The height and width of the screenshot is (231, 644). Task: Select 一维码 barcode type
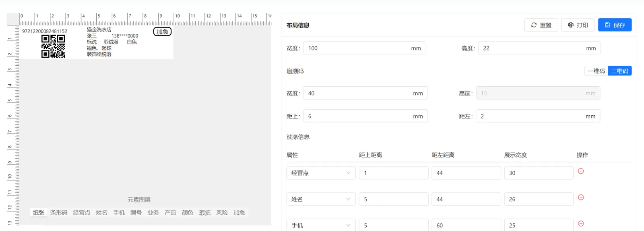[x=596, y=71]
